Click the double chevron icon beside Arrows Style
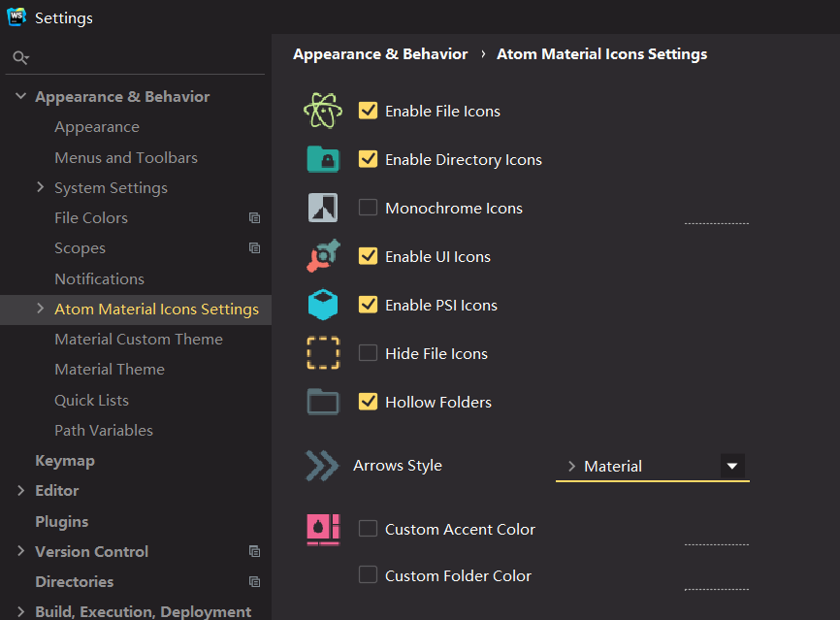 click(321, 465)
